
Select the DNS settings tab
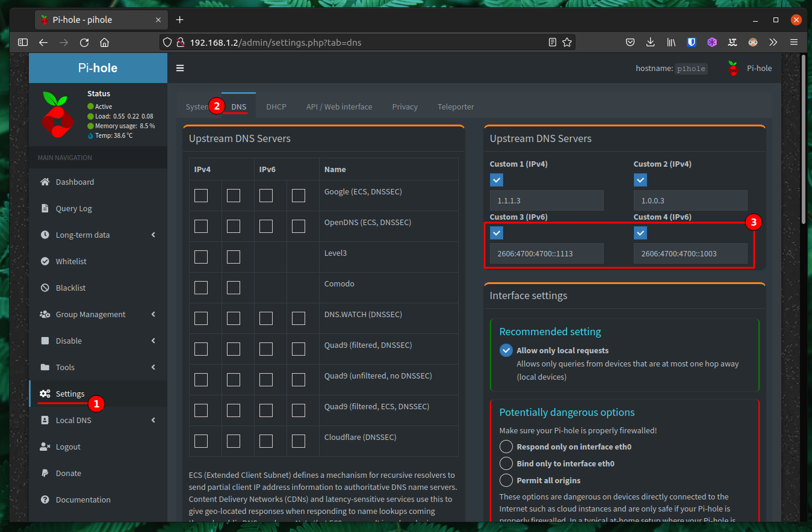click(x=239, y=107)
